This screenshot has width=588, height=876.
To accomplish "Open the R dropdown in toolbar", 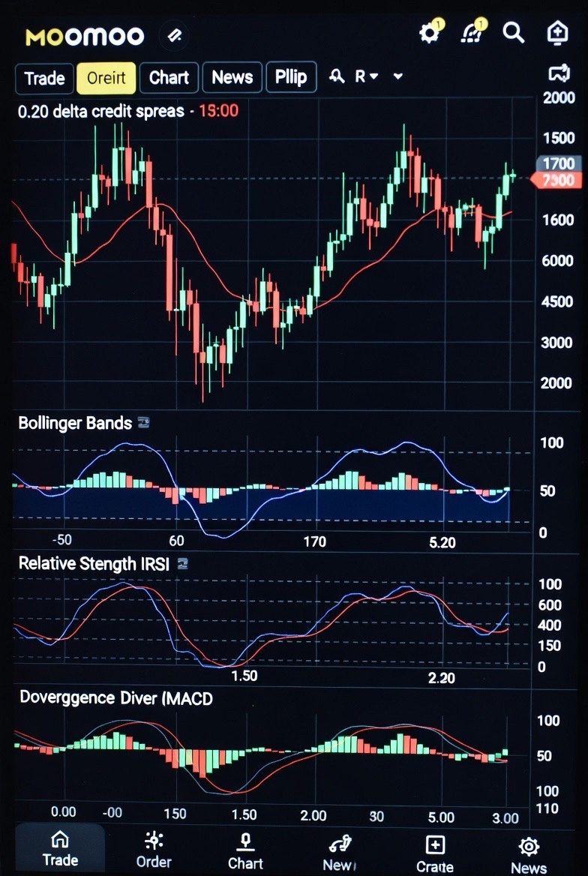I will click(x=367, y=76).
